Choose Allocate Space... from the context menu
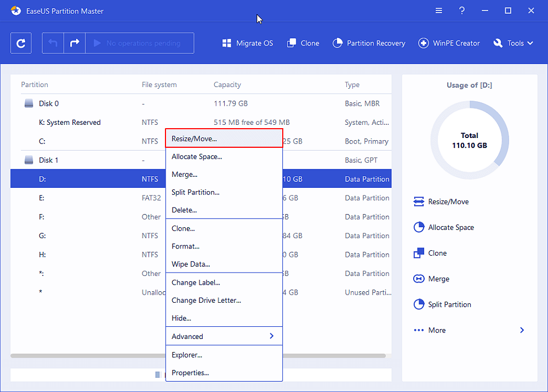This screenshot has width=548, height=392. 224,157
